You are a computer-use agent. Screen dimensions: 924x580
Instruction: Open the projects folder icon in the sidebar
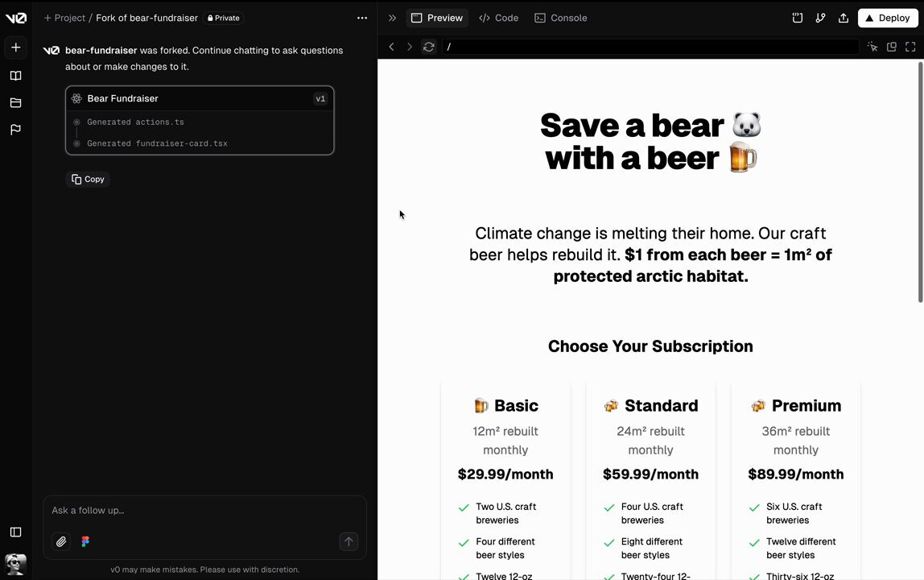pyautogui.click(x=16, y=102)
